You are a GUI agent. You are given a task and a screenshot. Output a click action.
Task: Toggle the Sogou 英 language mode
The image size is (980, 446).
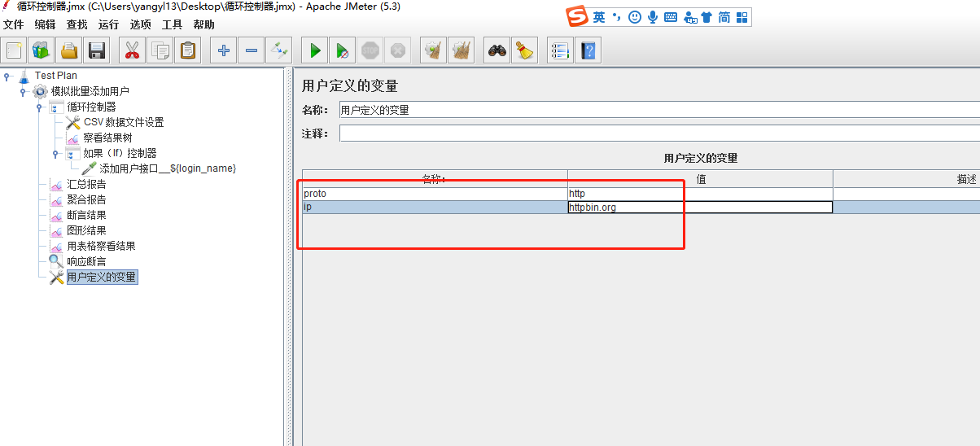point(599,17)
